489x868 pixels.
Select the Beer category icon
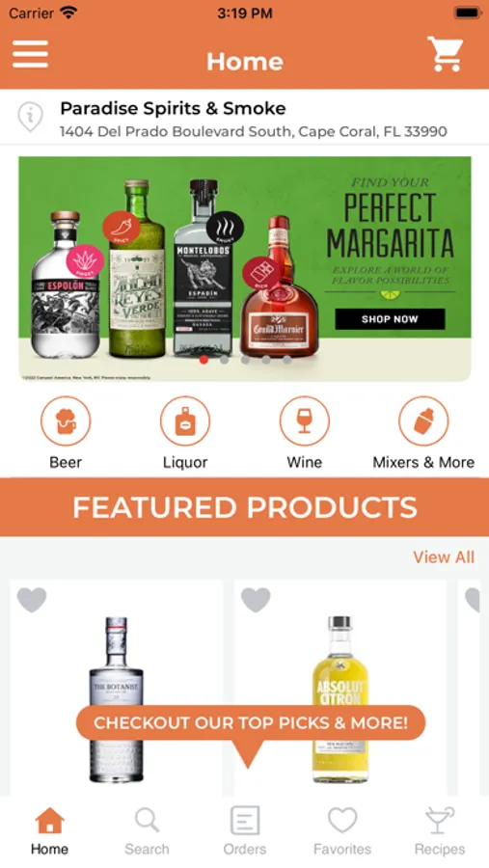(66, 420)
